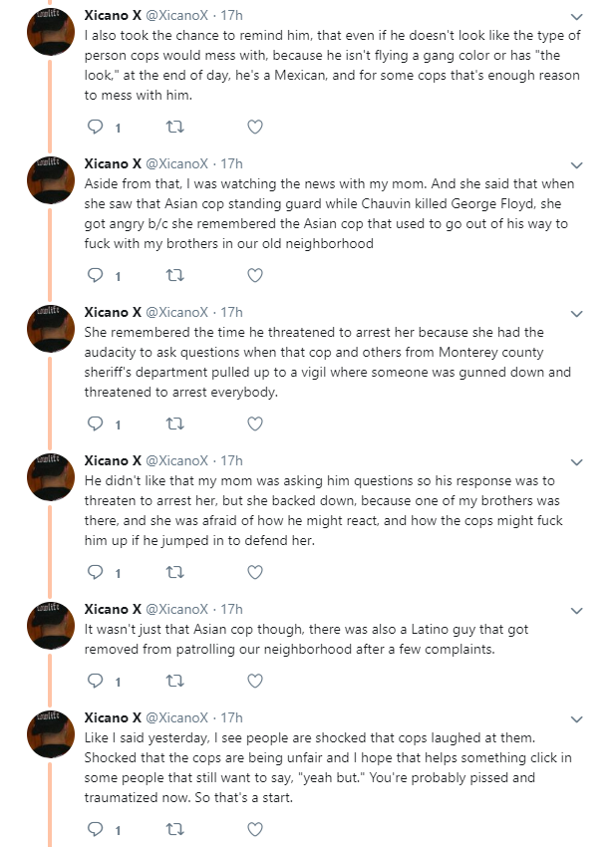
Task: Open the avatar on the "He didn't like" tweet
Action: 51,477
